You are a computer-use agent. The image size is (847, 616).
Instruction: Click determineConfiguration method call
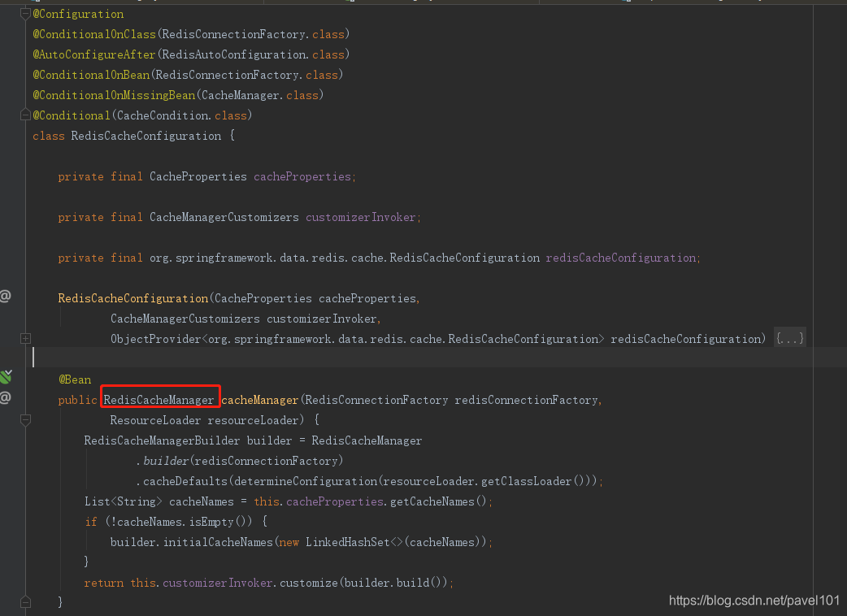click(306, 482)
